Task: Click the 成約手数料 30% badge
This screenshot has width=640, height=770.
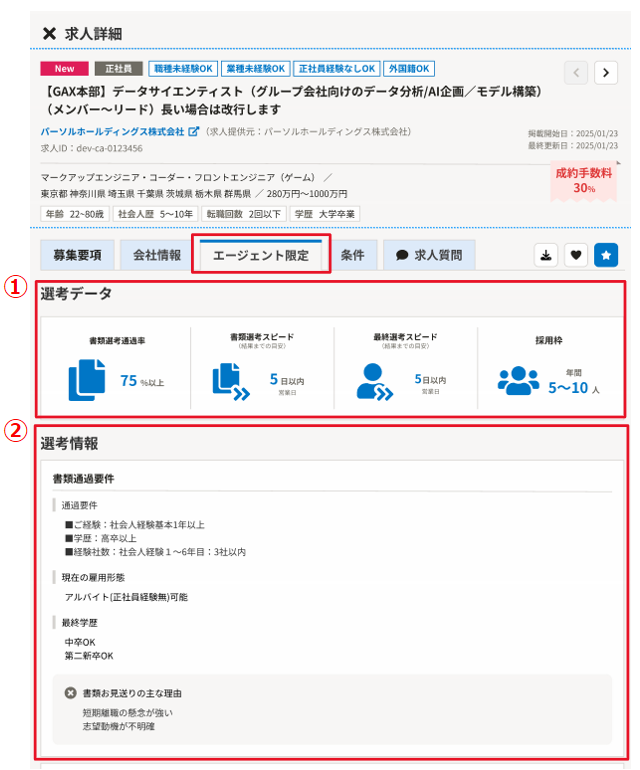Action: point(584,181)
